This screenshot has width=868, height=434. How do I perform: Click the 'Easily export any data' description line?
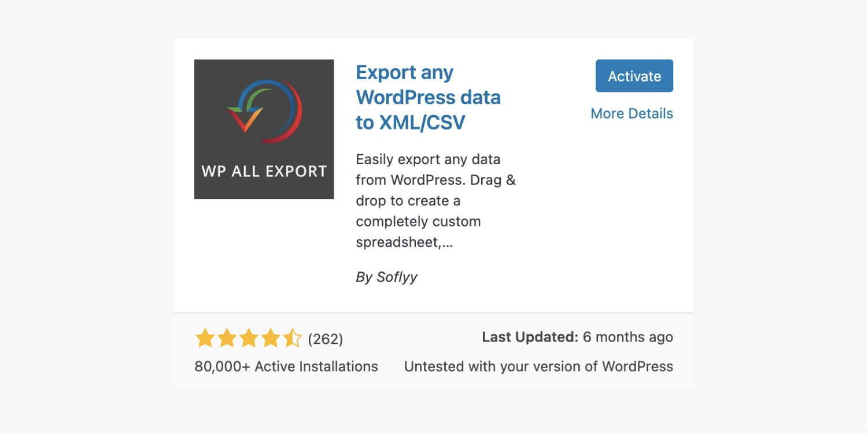pos(428,159)
